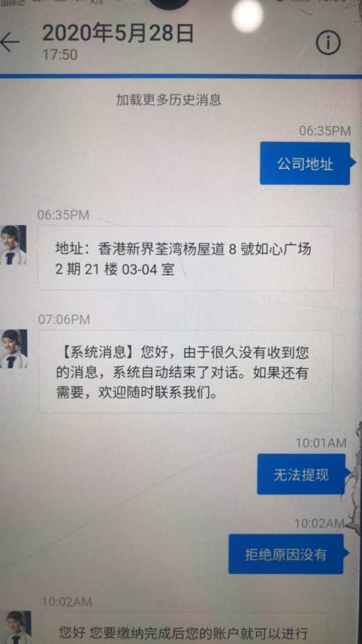Open the info circle icon
The image size is (362, 644).
coord(328,42)
